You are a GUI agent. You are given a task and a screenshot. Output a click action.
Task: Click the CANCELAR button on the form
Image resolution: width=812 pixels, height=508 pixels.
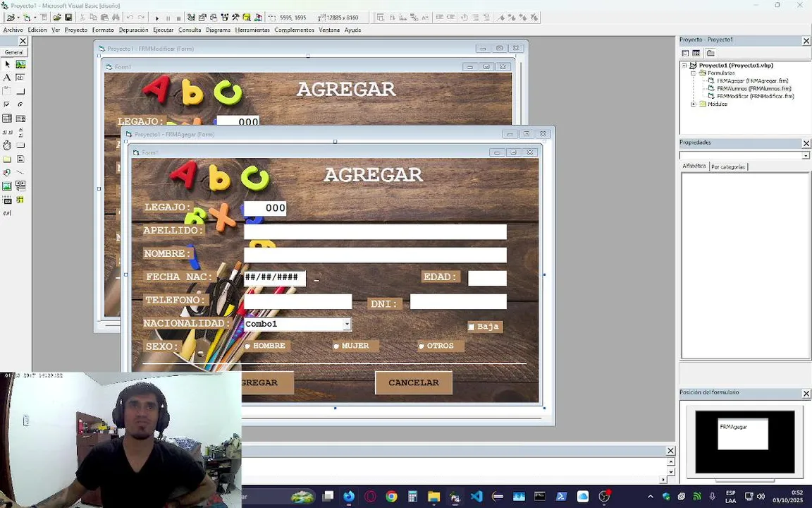click(414, 382)
